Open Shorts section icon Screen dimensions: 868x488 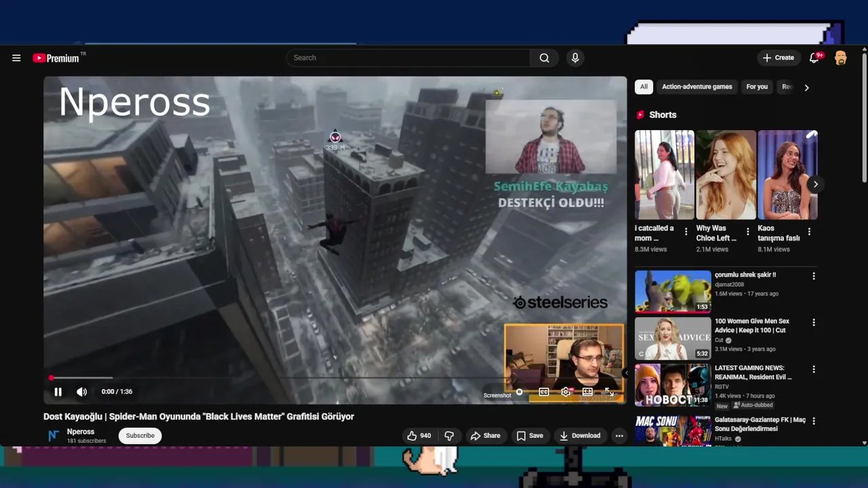(x=640, y=115)
